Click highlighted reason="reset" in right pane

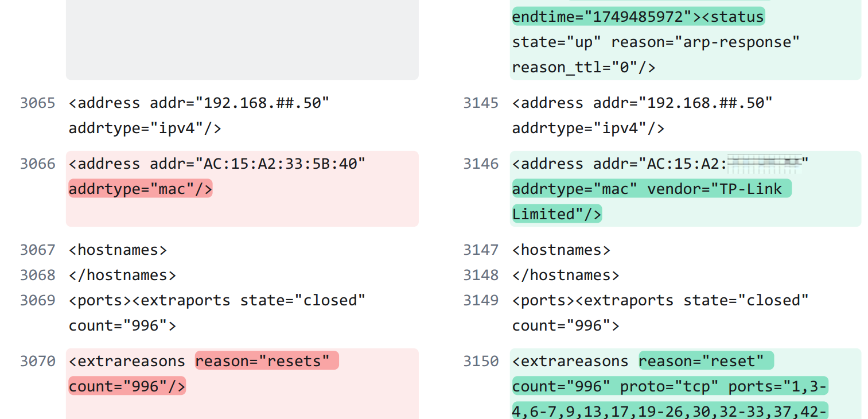tap(706, 361)
